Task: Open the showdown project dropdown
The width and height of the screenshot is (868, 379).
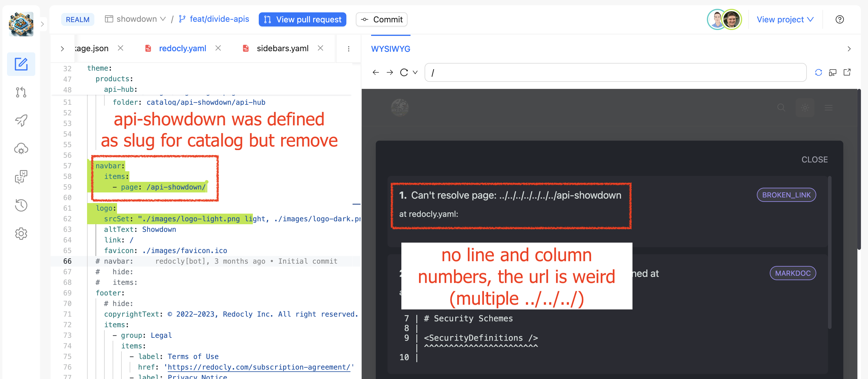Action: click(135, 19)
